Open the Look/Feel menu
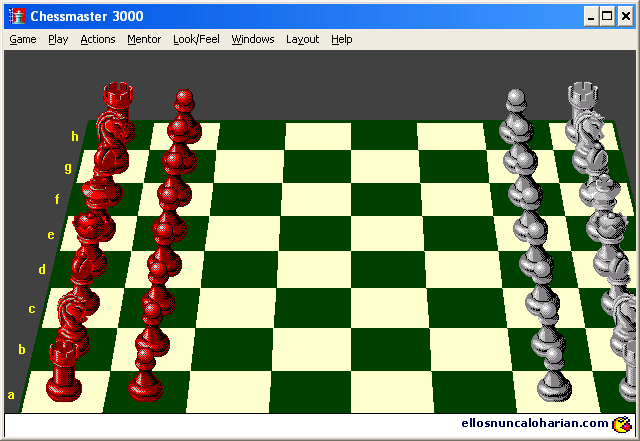Image resolution: width=640 pixels, height=441 pixels. pyautogui.click(x=196, y=40)
